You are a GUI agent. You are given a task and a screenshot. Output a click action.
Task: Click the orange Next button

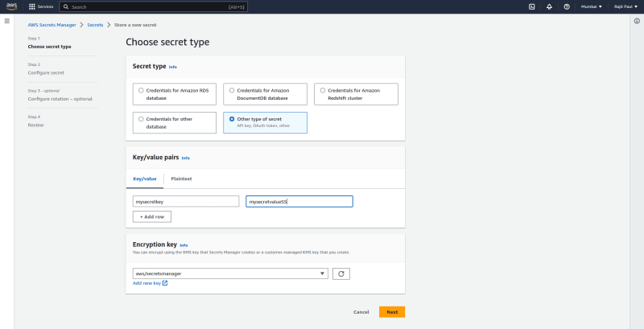pos(392,312)
